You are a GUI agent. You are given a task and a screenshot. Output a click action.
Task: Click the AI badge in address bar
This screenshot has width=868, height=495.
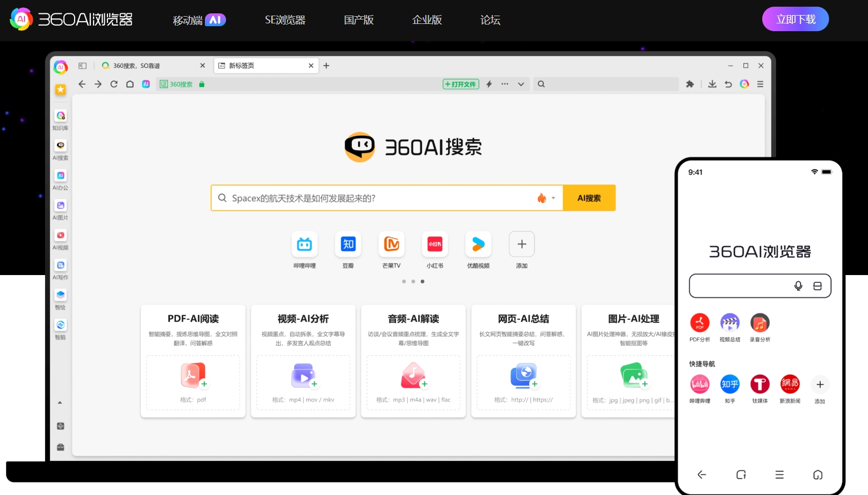click(x=146, y=84)
